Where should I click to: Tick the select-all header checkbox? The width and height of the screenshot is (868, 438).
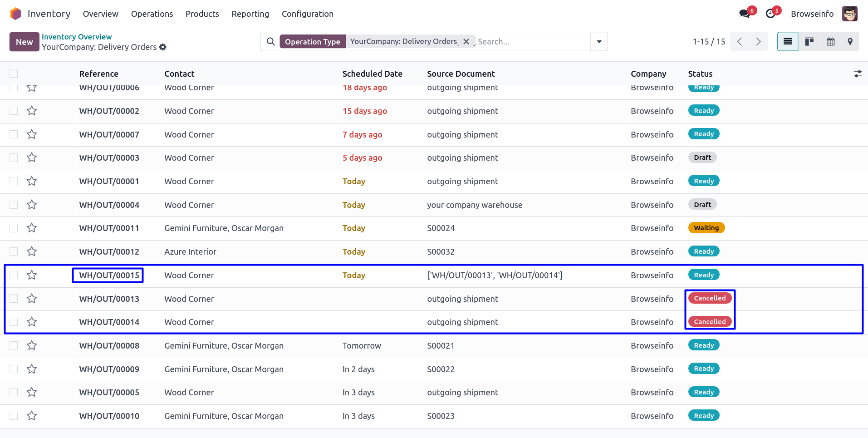tap(14, 74)
